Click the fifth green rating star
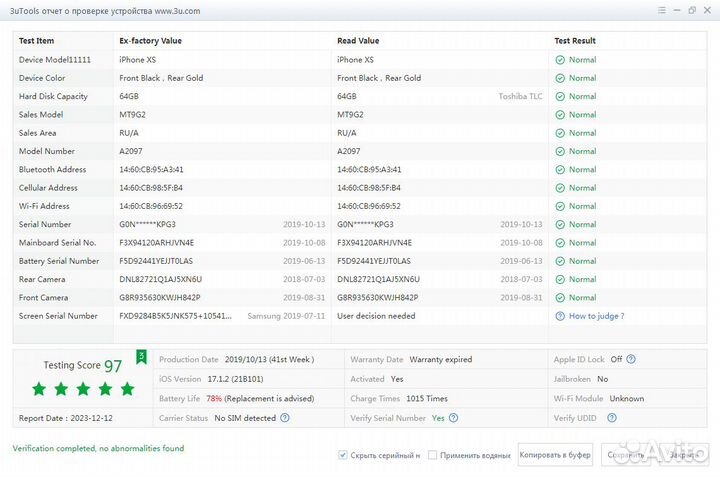This screenshot has width=720, height=477. point(127,389)
